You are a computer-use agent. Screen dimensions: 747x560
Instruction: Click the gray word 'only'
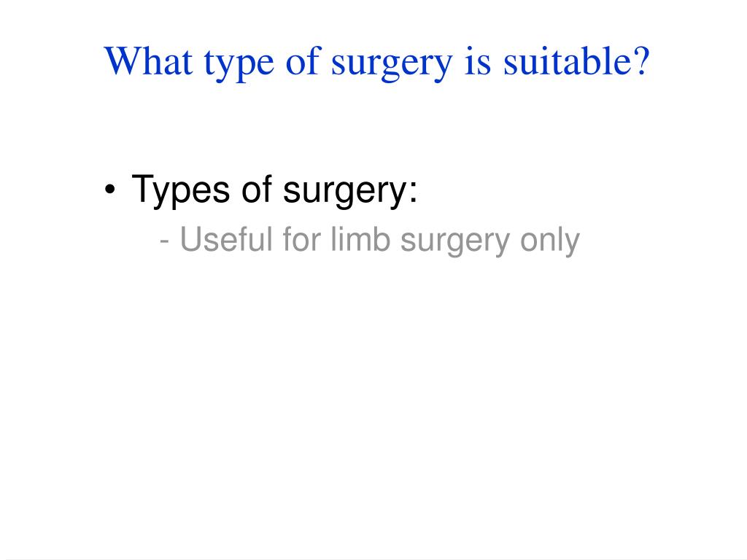pyautogui.click(x=550, y=241)
